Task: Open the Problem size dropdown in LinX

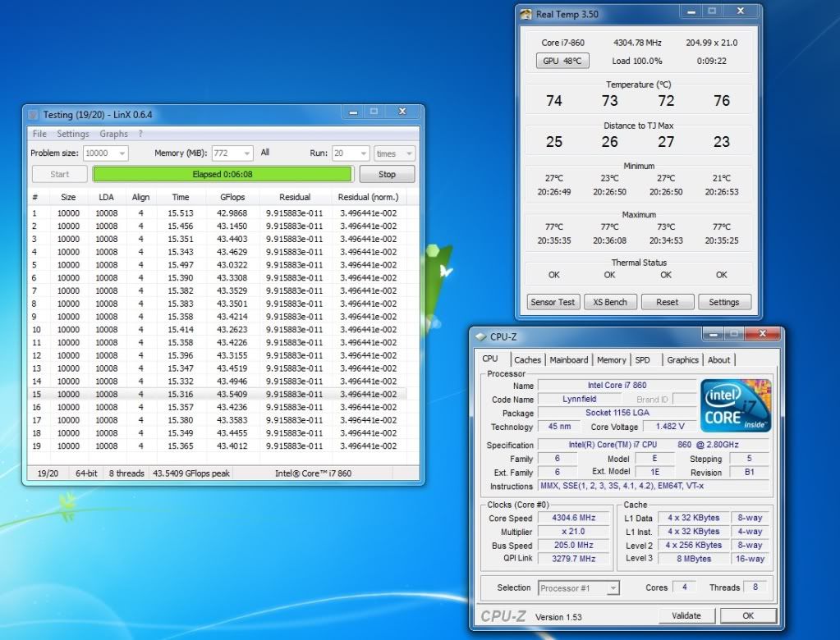Action: (122, 153)
